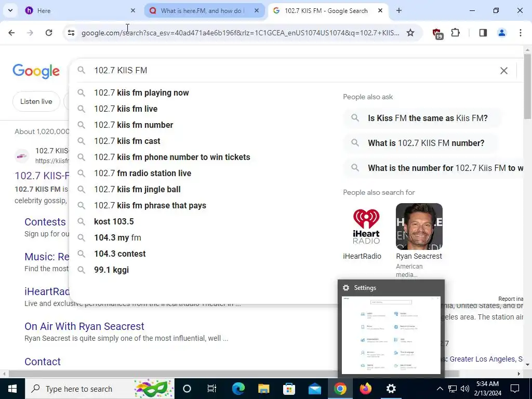Switch to 'What is here.FM' tab
The height and width of the screenshot is (399, 532).
[204, 10]
